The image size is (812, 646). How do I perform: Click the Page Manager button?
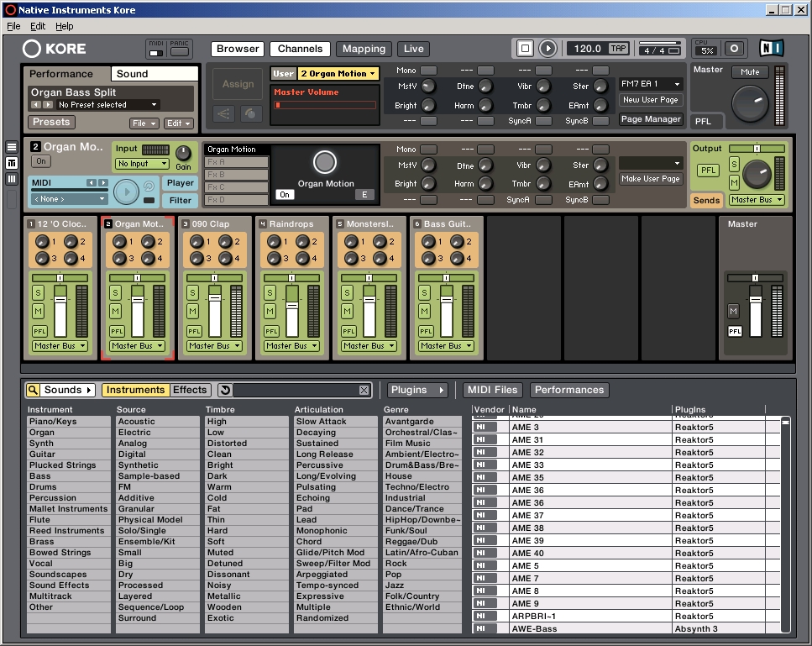point(651,119)
